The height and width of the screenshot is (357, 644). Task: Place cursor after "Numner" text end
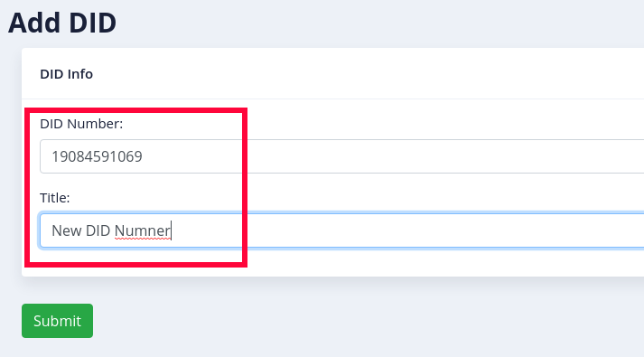coord(172,230)
